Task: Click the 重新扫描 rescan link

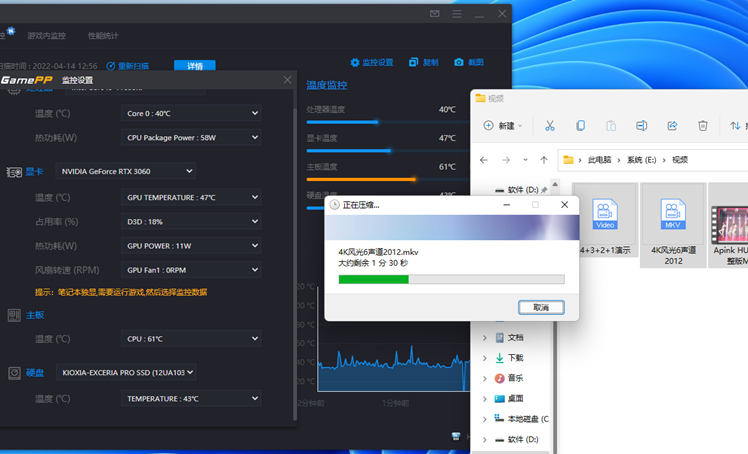Action: pyautogui.click(x=127, y=66)
